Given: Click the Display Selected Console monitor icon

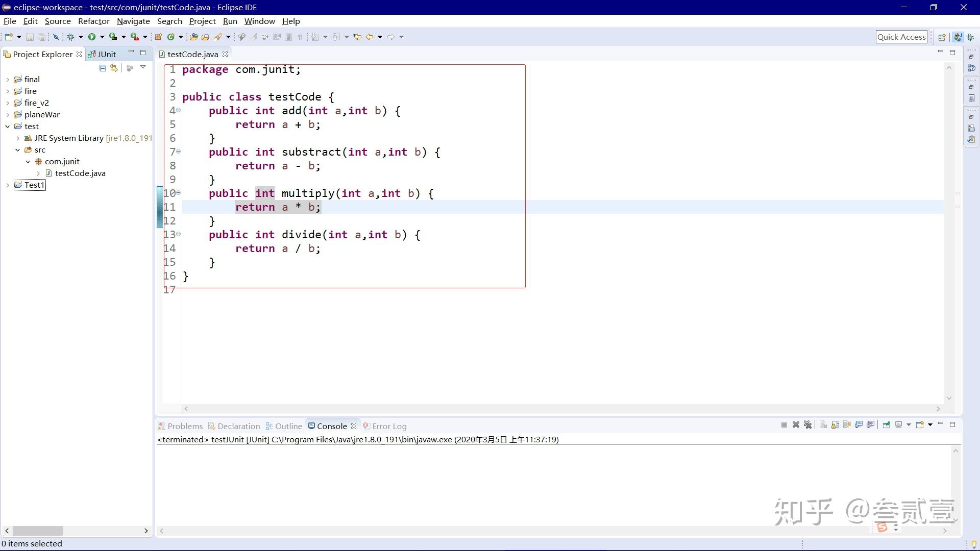Looking at the screenshot, I should (x=898, y=424).
